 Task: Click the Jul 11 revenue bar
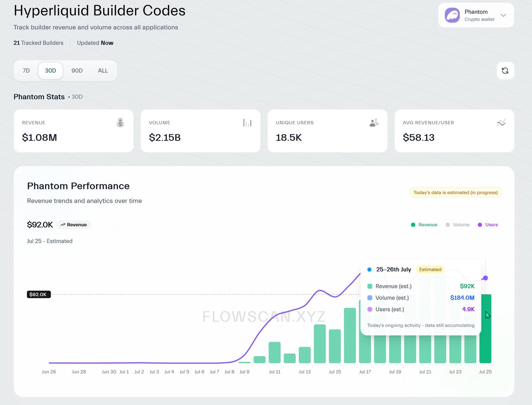[274, 353]
